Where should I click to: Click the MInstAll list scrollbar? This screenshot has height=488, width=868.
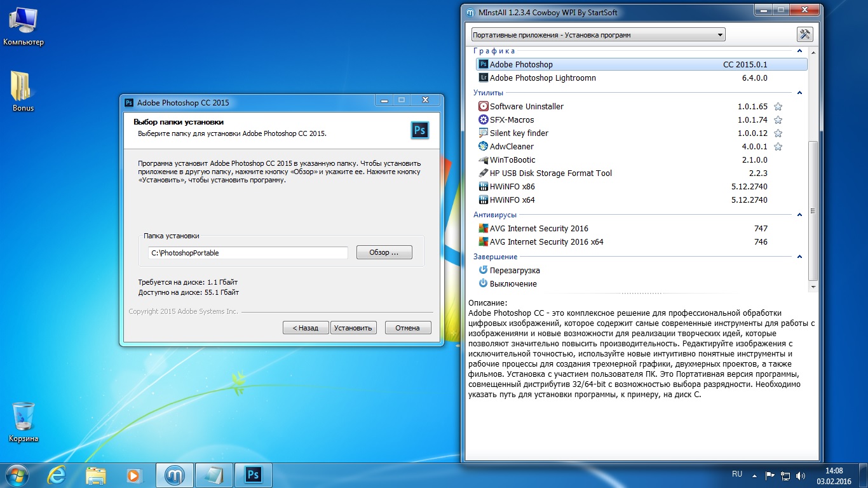[x=813, y=212]
